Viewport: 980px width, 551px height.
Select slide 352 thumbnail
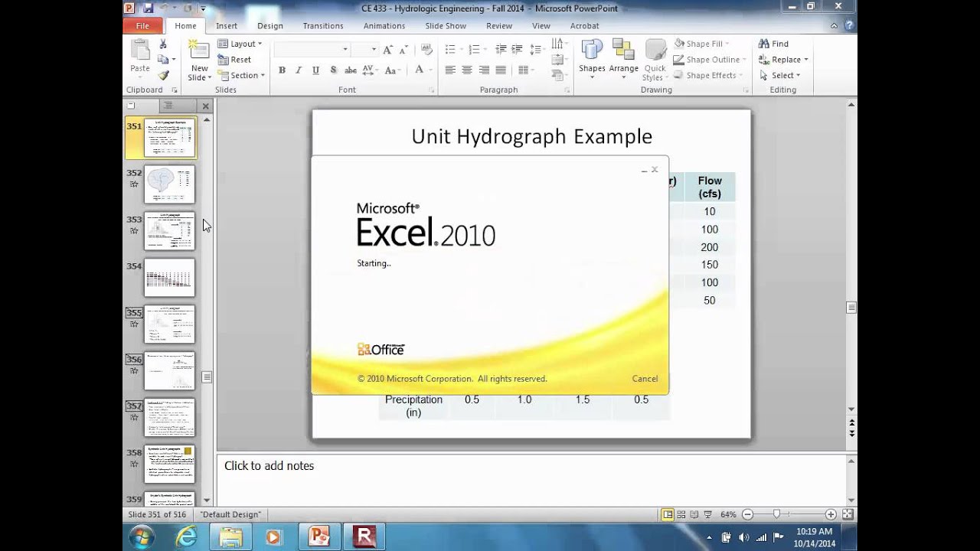coord(170,184)
